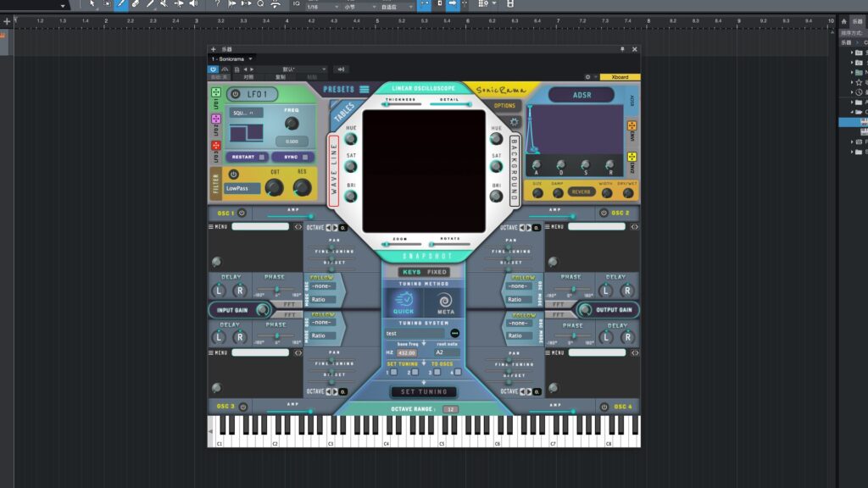The width and height of the screenshot is (868, 488).
Task: Adjust the DETAIL slider
Action: pyautogui.click(x=450, y=104)
